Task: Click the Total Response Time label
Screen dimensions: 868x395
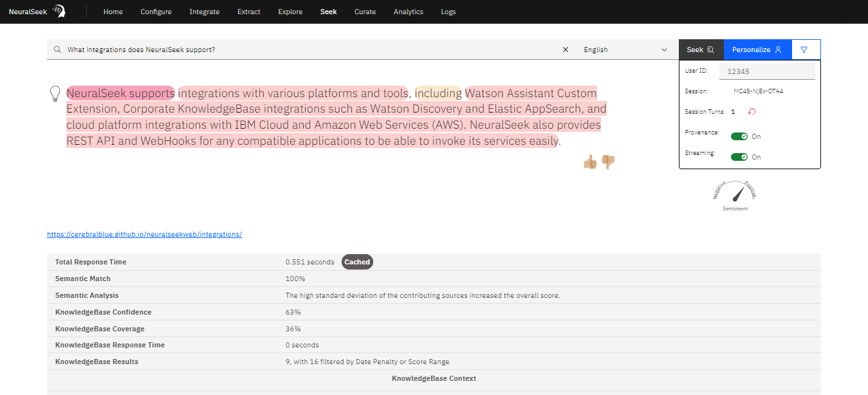Action: pyautogui.click(x=91, y=262)
